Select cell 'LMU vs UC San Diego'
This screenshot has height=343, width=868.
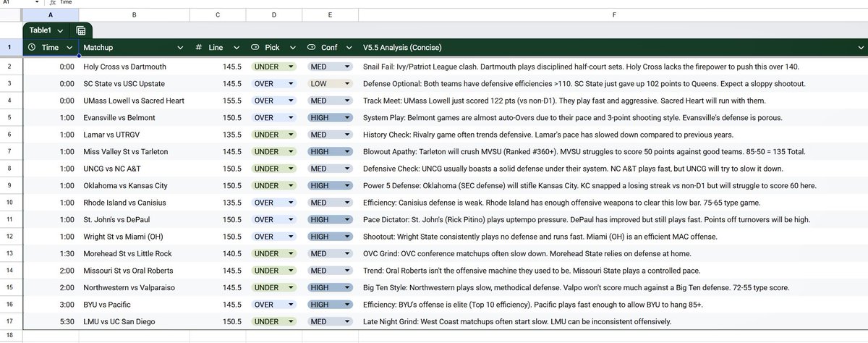pyautogui.click(x=135, y=321)
